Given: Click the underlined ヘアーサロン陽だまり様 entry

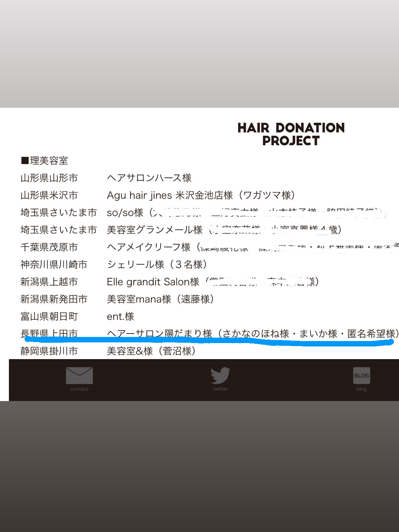Looking at the screenshot, I should click(x=160, y=334).
